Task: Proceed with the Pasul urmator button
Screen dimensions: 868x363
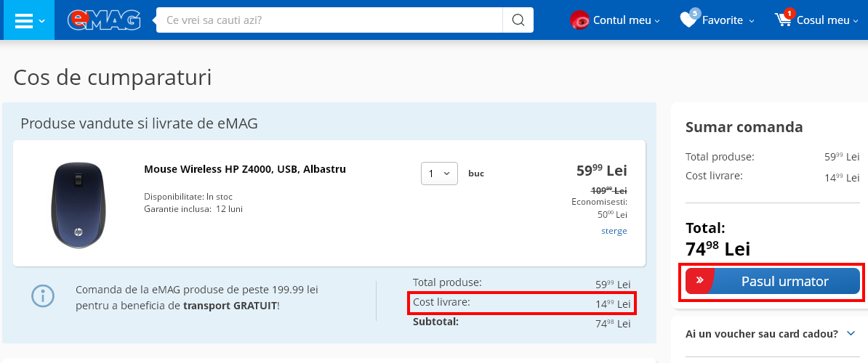Action: (784, 281)
